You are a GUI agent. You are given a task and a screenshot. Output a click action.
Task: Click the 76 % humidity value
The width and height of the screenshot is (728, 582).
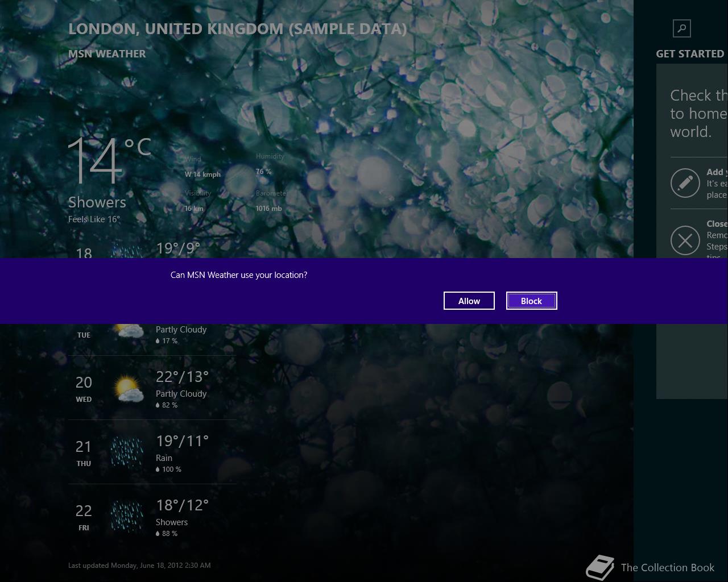(x=263, y=171)
